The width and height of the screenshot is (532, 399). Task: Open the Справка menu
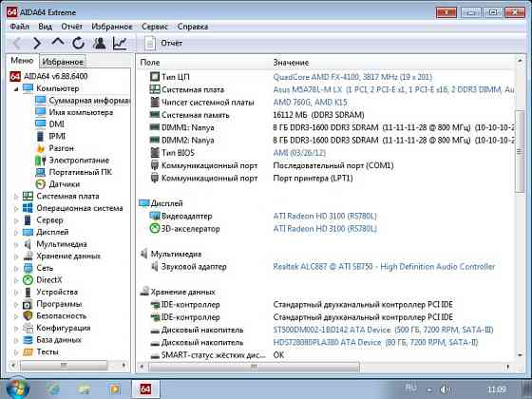click(193, 27)
